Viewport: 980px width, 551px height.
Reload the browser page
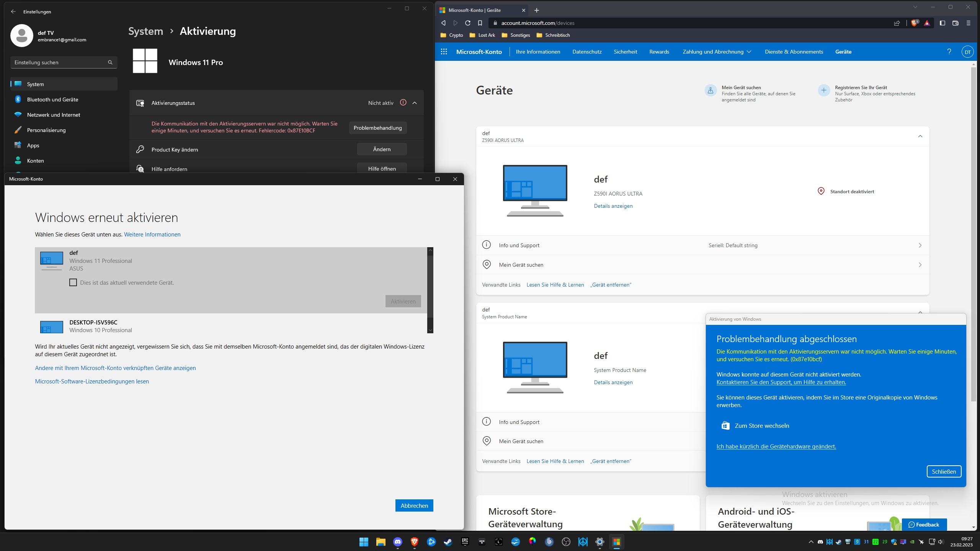point(467,23)
